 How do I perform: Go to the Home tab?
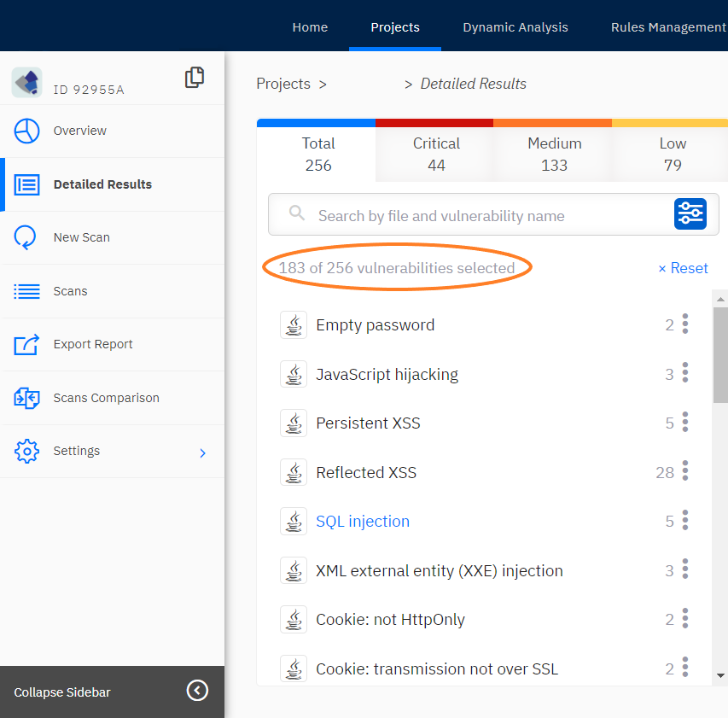coord(310,27)
